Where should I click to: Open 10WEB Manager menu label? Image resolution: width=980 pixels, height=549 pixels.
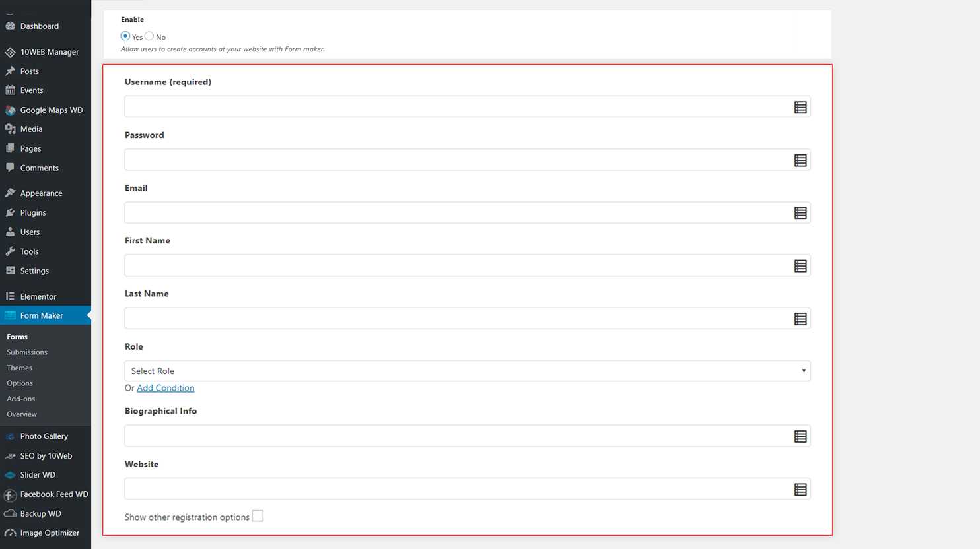click(50, 52)
